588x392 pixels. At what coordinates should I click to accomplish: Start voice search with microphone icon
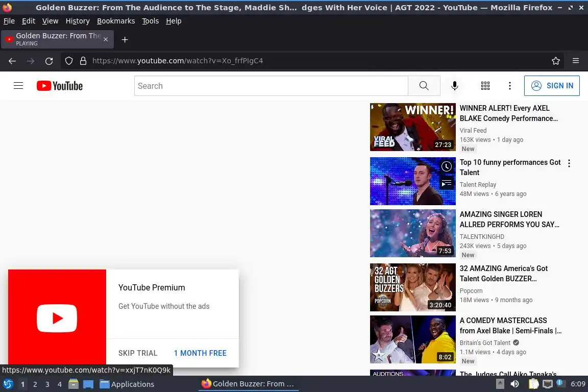point(454,86)
